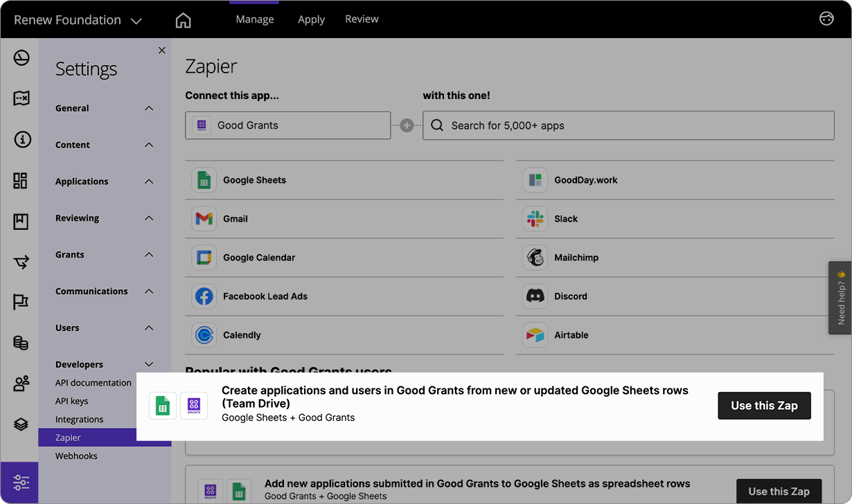Screen dimensions: 852x504
Task: Collapse the General settings section
Action: click(x=148, y=108)
